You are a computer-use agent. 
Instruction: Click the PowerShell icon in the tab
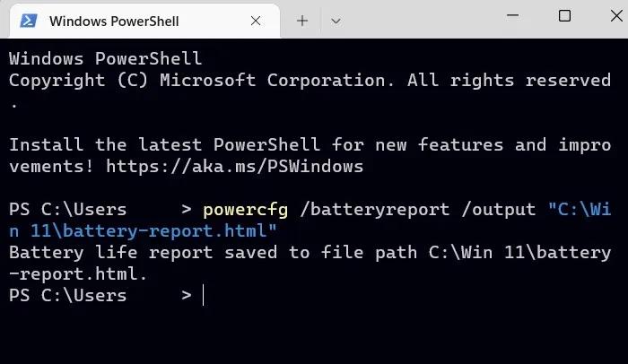pyautogui.click(x=28, y=20)
